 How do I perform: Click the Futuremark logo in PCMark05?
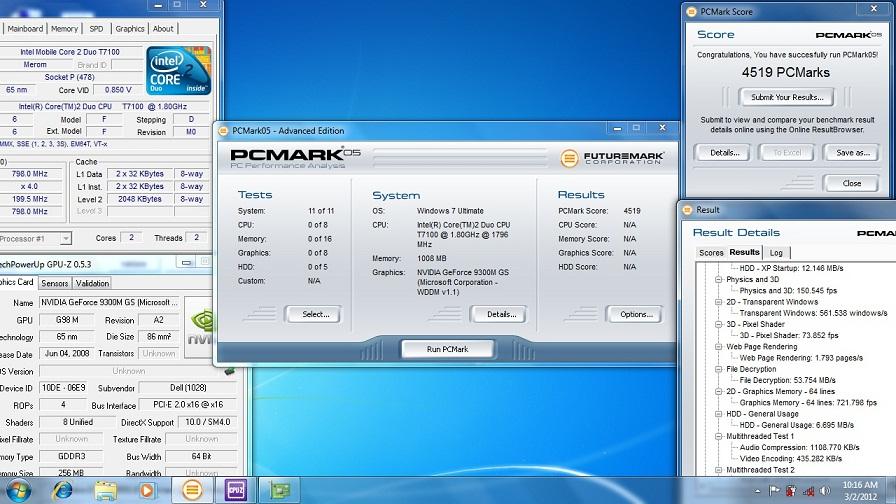[x=611, y=158]
